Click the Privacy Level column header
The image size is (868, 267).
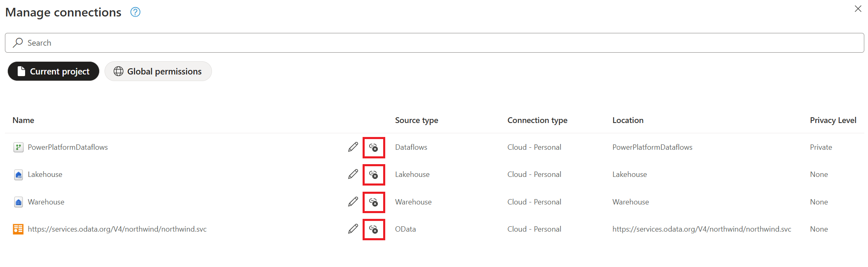(833, 120)
